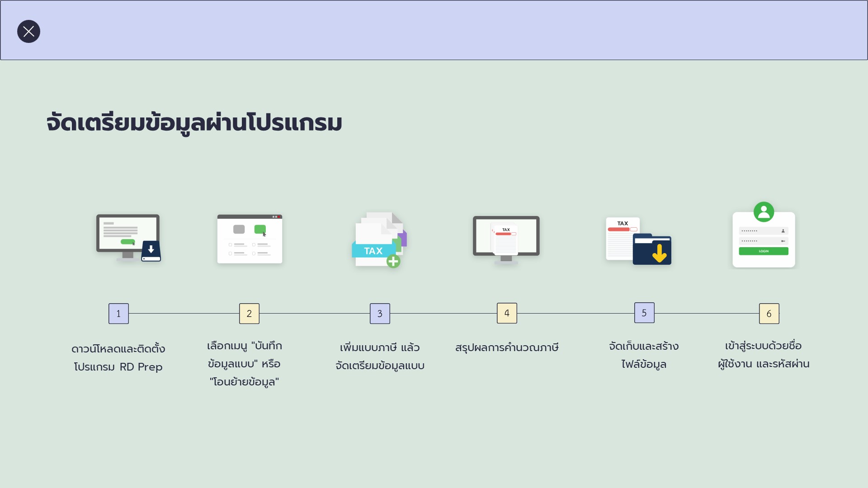868x488 pixels.
Task: Click the TAX file save folder icon
Action: coord(638,241)
